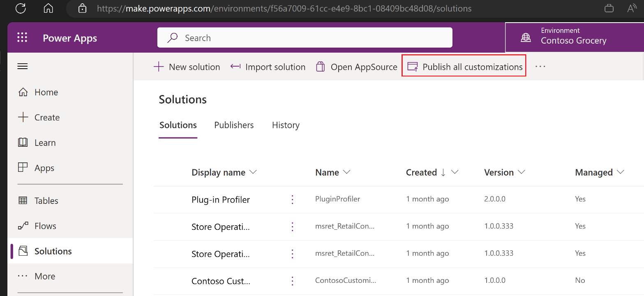Screen dimensions: 644x296
Task: Click Publish all customizations
Action: (x=464, y=67)
